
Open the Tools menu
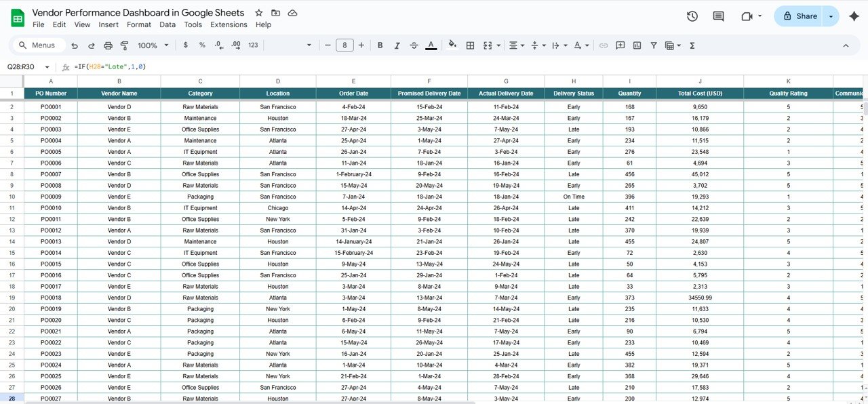[x=193, y=24]
